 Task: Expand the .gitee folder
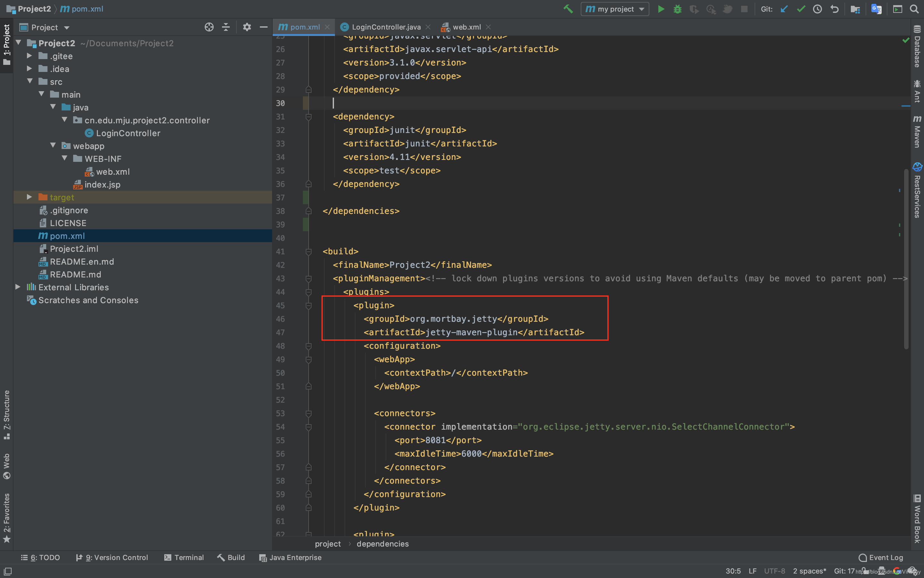(x=30, y=56)
